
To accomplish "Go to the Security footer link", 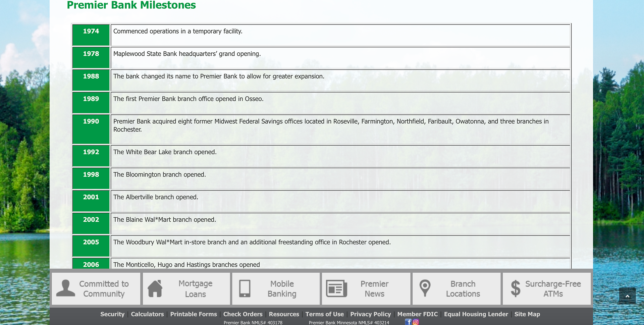I will [x=112, y=314].
